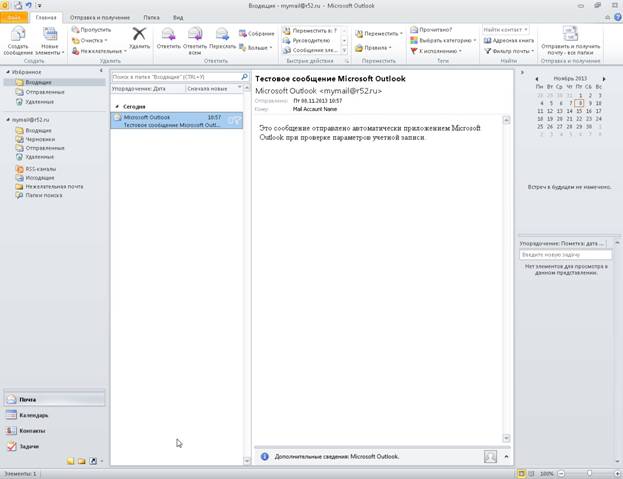Open Categorize (Выбрать категорию) menu
This screenshot has height=479, width=623.
pyautogui.click(x=443, y=41)
